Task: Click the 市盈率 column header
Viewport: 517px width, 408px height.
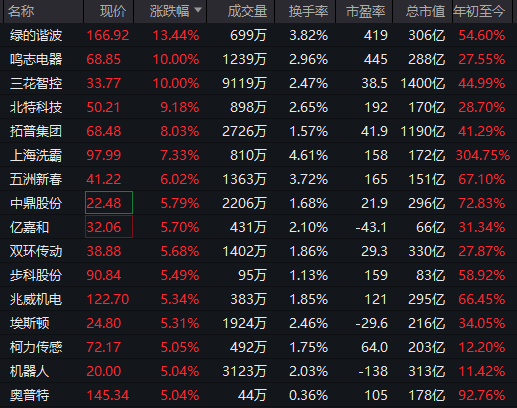Action: coord(366,11)
